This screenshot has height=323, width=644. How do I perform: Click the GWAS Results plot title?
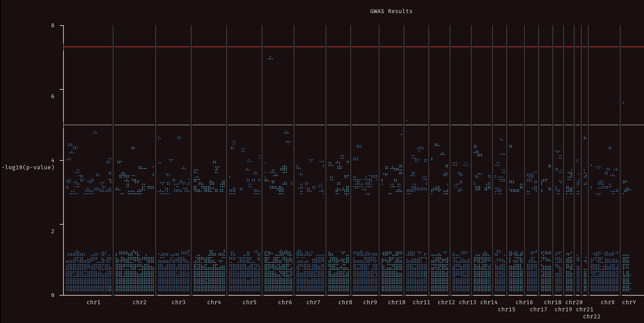[x=391, y=11]
